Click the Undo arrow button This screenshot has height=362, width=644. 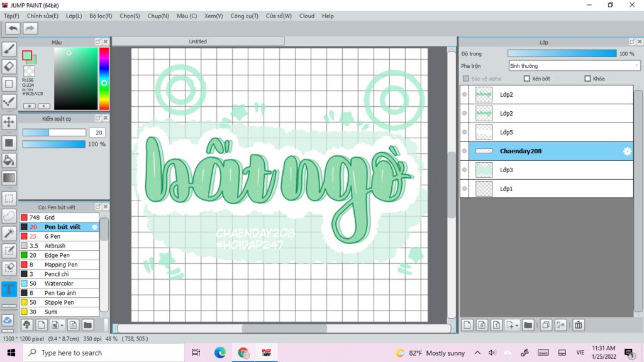[x=13, y=28]
